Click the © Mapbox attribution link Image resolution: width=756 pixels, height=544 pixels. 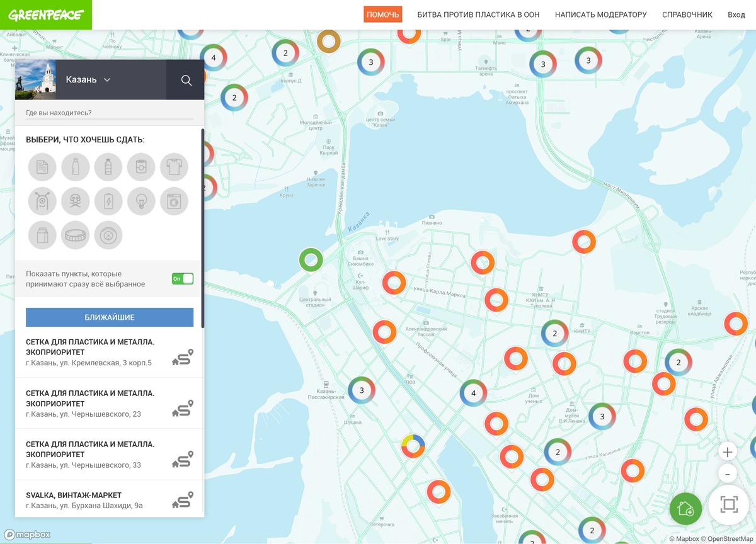[x=684, y=539]
